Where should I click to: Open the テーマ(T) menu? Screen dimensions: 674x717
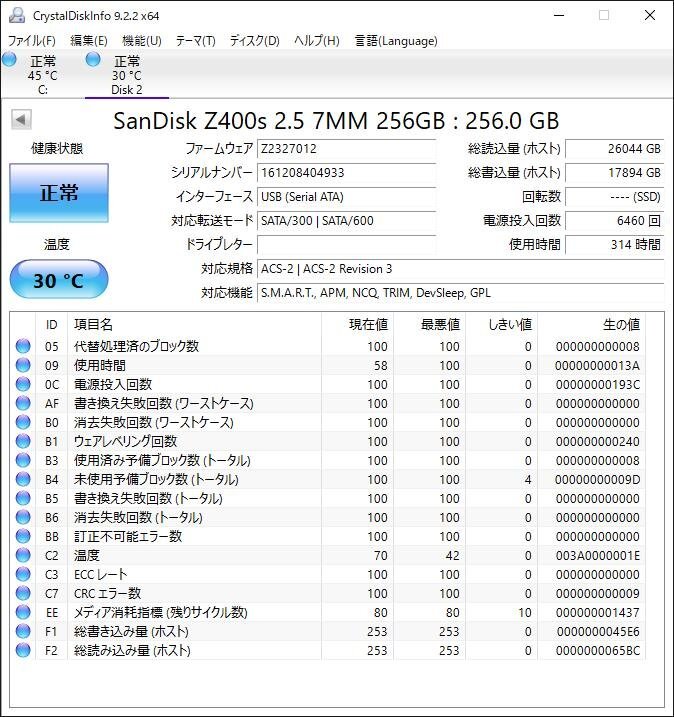coord(196,41)
